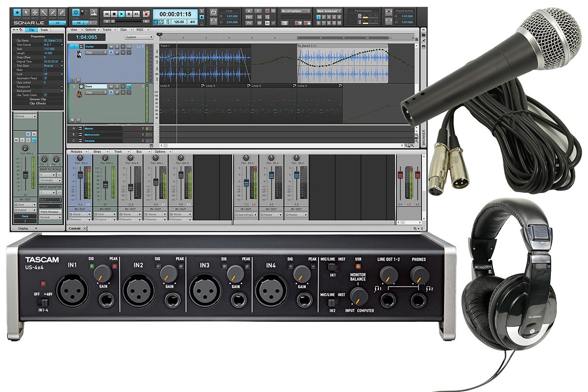Image resolution: width=588 pixels, height=392 pixels.
Task: Expand the Groove Clip section
Action: (x=38, y=99)
